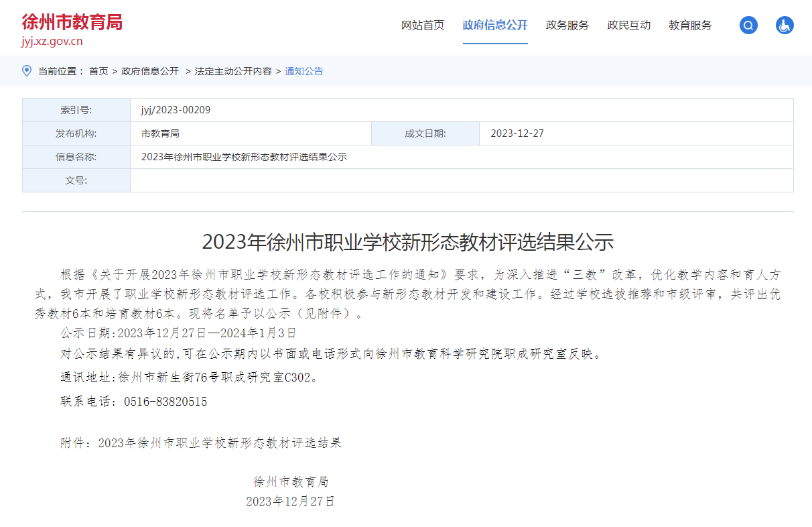812x527 pixels.
Task: Click the blue search icon
Action: pyautogui.click(x=748, y=25)
